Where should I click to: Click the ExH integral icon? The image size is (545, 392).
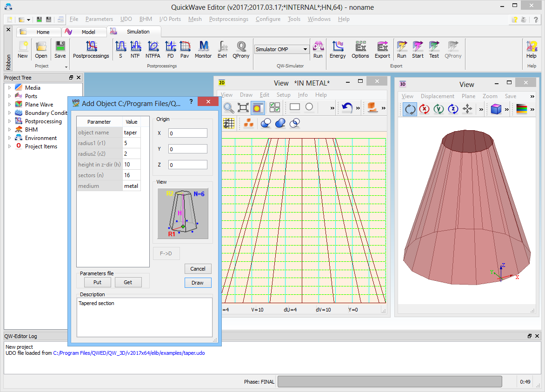[222, 49]
